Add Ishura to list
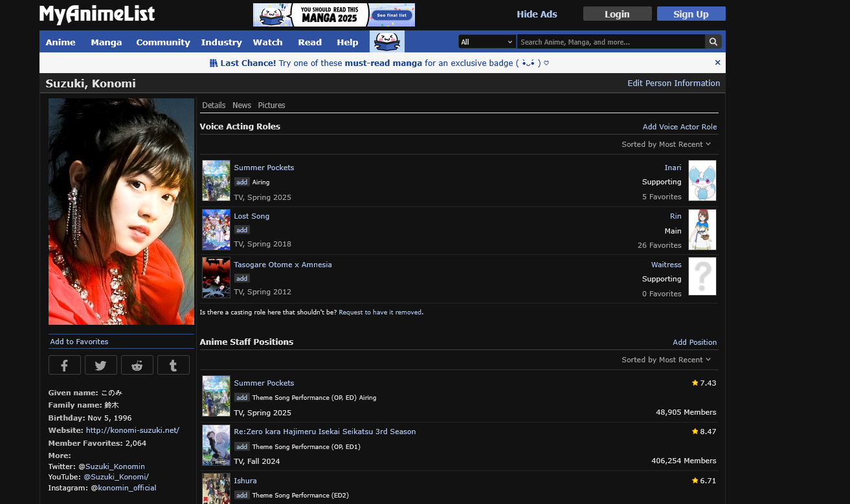This screenshot has height=504, width=850. click(241, 495)
